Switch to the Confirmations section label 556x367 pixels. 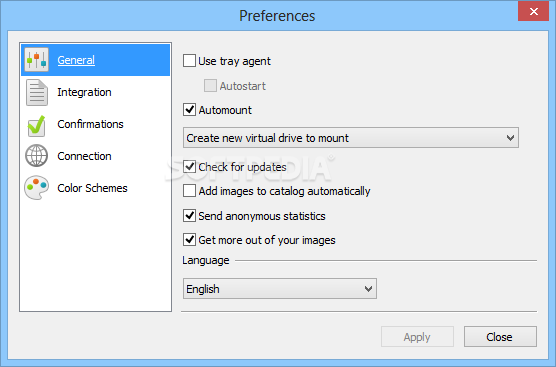(90, 124)
